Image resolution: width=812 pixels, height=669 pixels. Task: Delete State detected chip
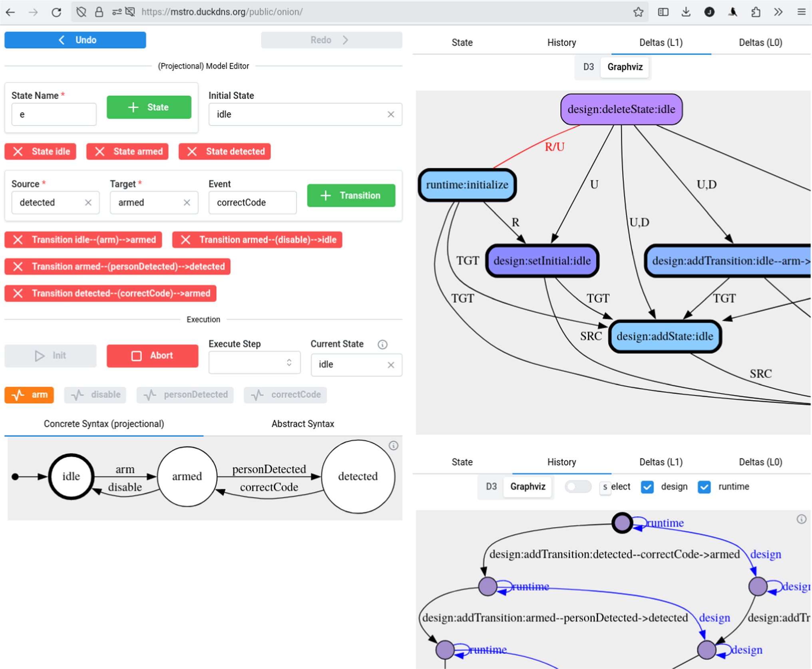pyautogui.click(x=225, y=151)
